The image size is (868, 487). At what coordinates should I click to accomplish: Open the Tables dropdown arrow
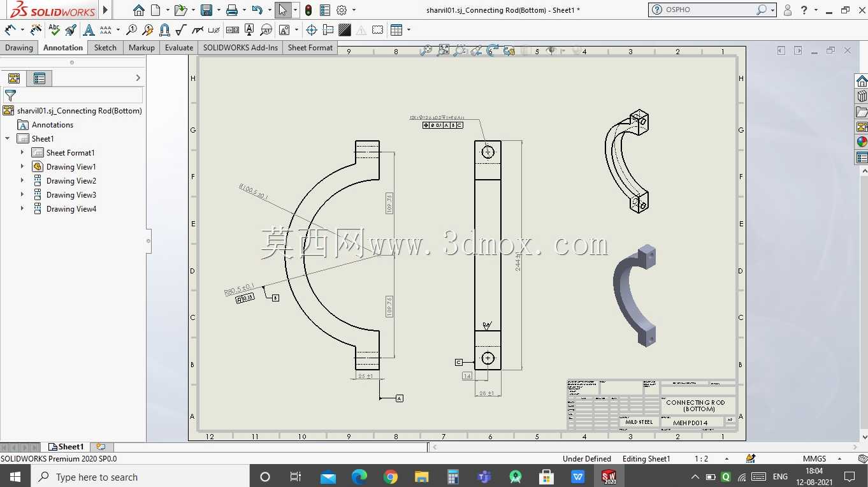409,30
